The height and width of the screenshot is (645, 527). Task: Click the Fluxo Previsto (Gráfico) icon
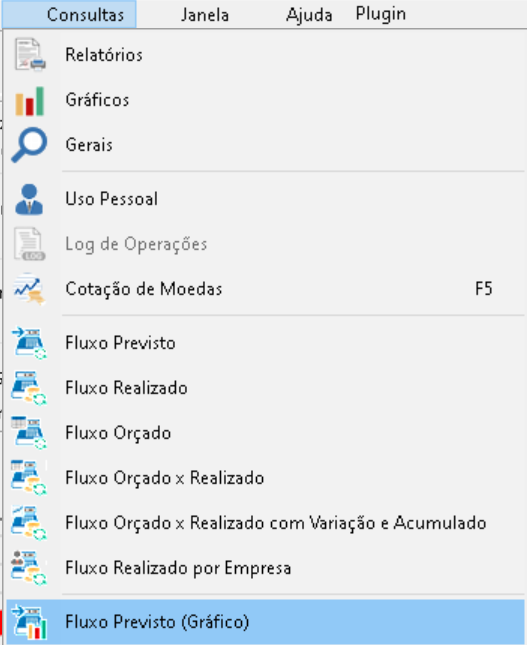click(29, 622)
